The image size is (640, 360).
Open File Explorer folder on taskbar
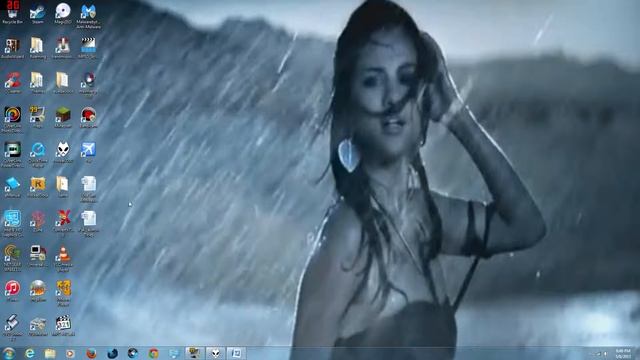click(50, 353)
